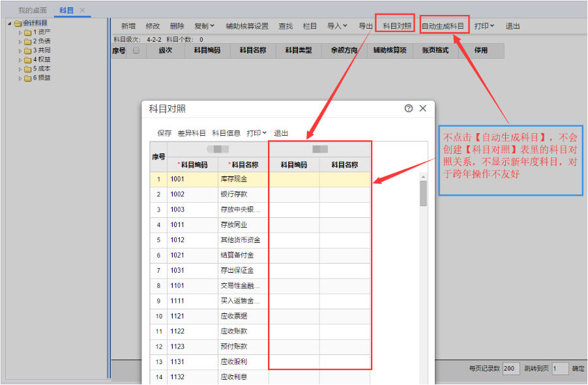Select the 1132 应收利息 row

260,377
